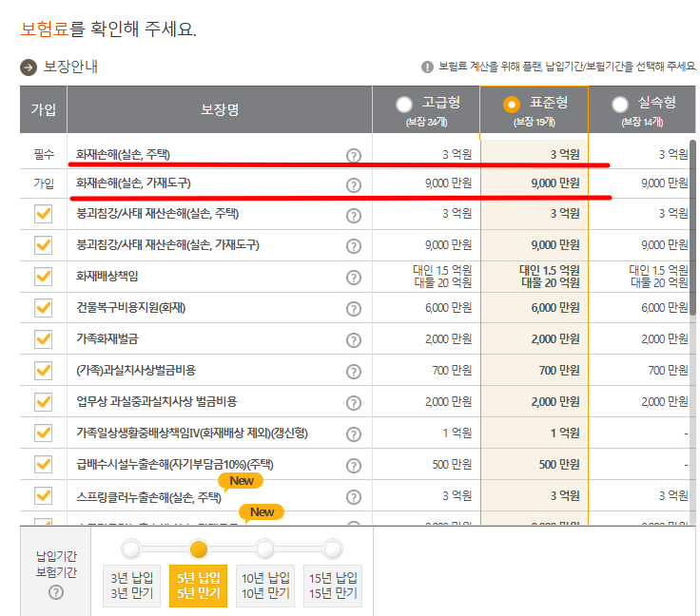The height and width of the screenshot is (616, 700).
Task: Click 고급형 700 만원 value
Action: [x=452, y=370]
